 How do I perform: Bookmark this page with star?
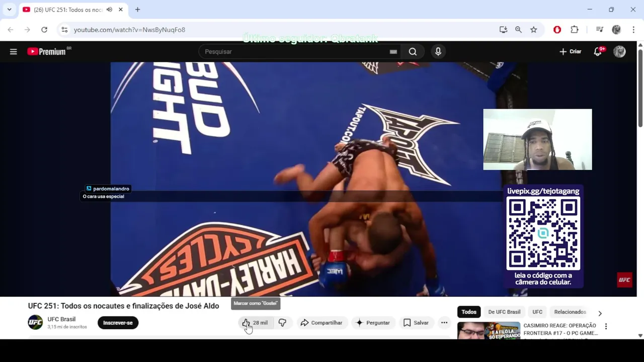point(533,30)
